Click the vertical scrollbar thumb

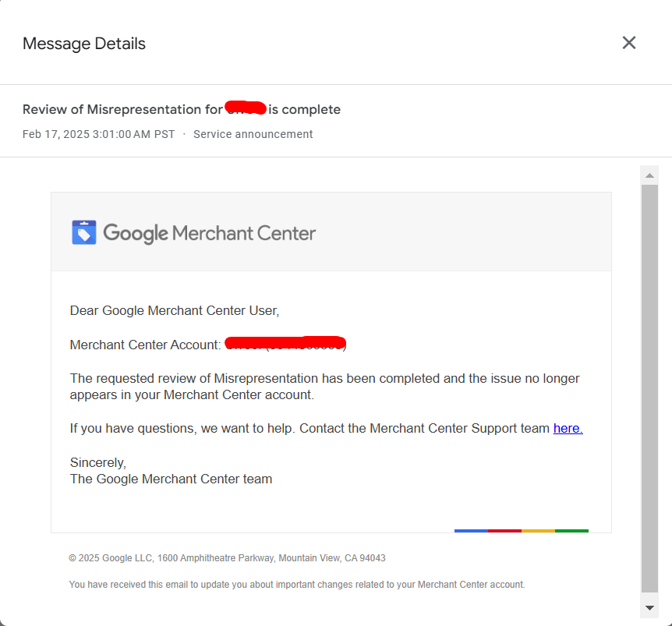pyautogui.click(x=649, y=388)
